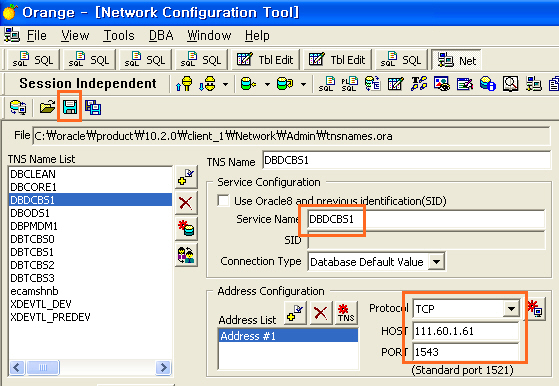Image resolution: width=559 pixels, height=386 pixels.
Task: Click the description tool icon with T
Action: (419, 84)
